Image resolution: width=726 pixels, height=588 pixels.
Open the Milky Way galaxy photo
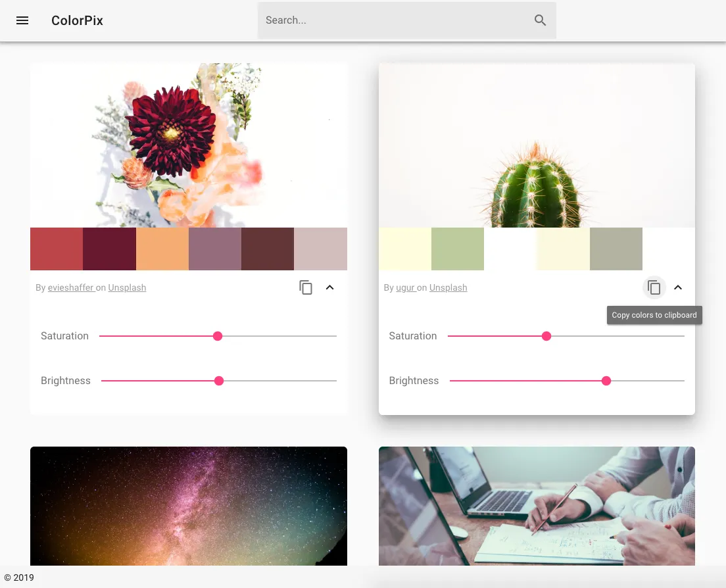click(x=189, y=505)
